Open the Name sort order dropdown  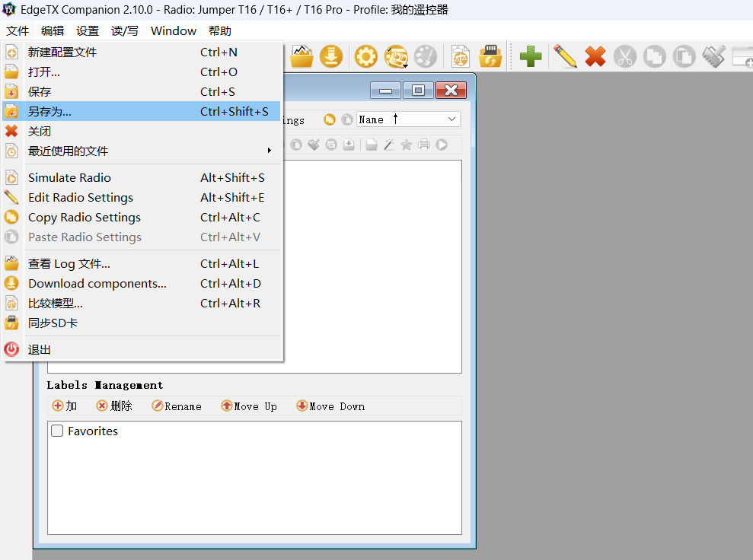pos(408,119)
